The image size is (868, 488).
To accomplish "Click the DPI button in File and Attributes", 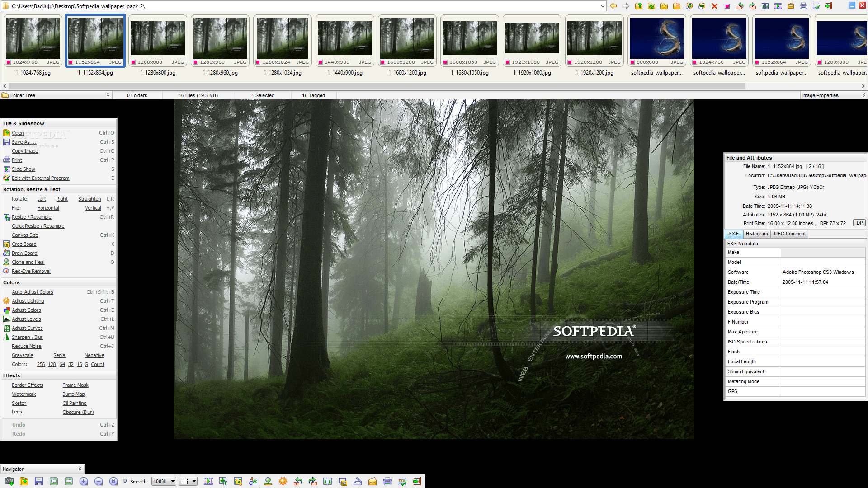I will pos(859,223).
